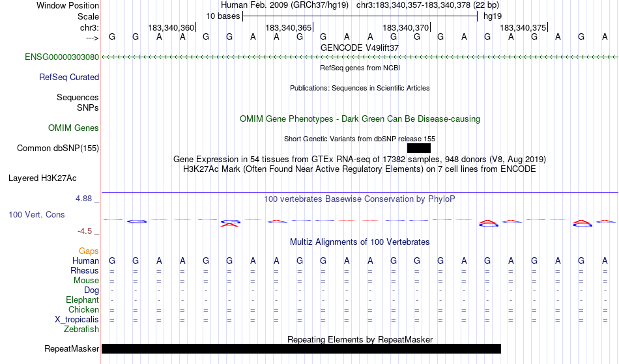Viewport: 619px width, 364px height.
Task: Click the Window Position label
Action: tap(68, 5)
